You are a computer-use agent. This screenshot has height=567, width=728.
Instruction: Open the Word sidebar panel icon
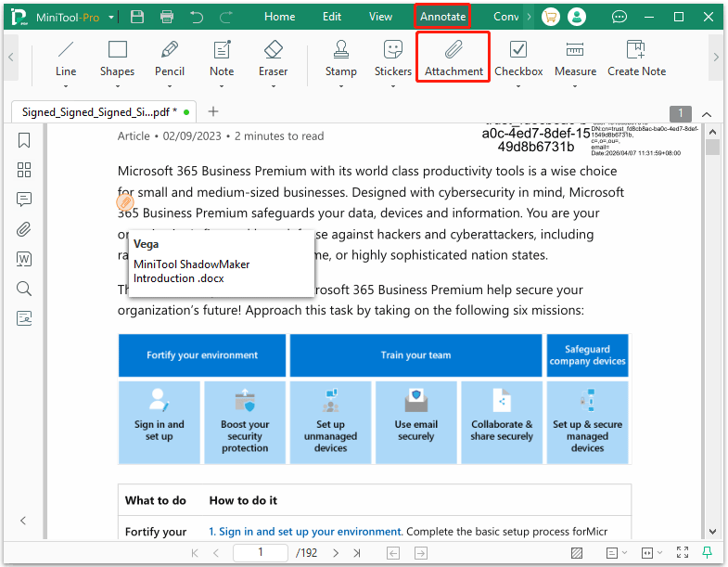[x=24, y=259]
